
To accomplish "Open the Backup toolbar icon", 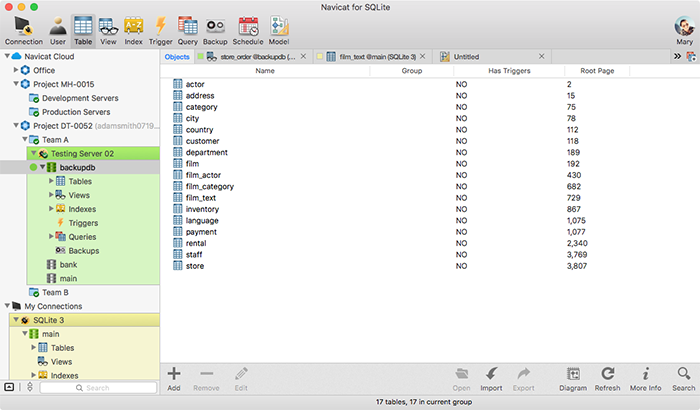I will point(215,30).
